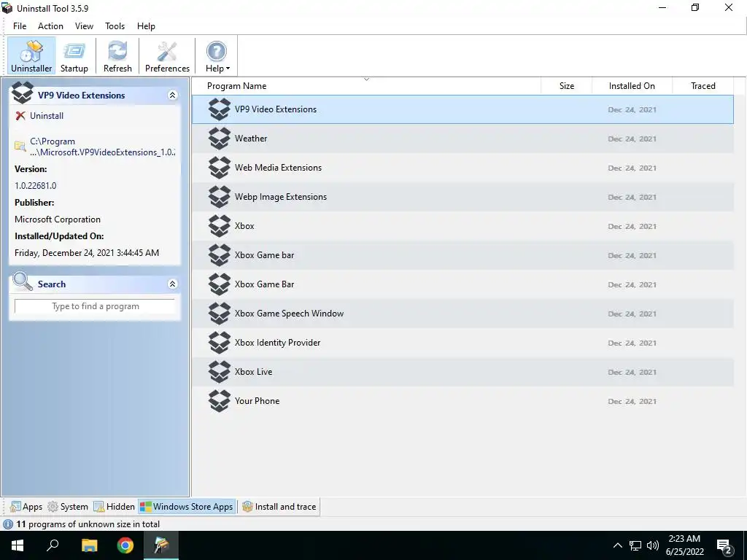Select the "Xbox Game Bar" capitalized entry
Image resolution: width=747 pixels, height=560 pixels.
click(x=264, y=284)
